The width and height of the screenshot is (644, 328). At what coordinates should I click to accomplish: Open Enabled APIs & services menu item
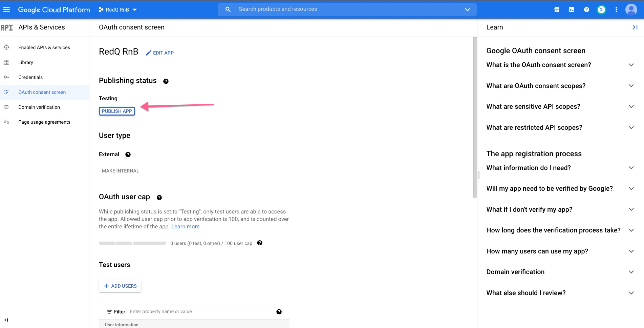point(45,47)
